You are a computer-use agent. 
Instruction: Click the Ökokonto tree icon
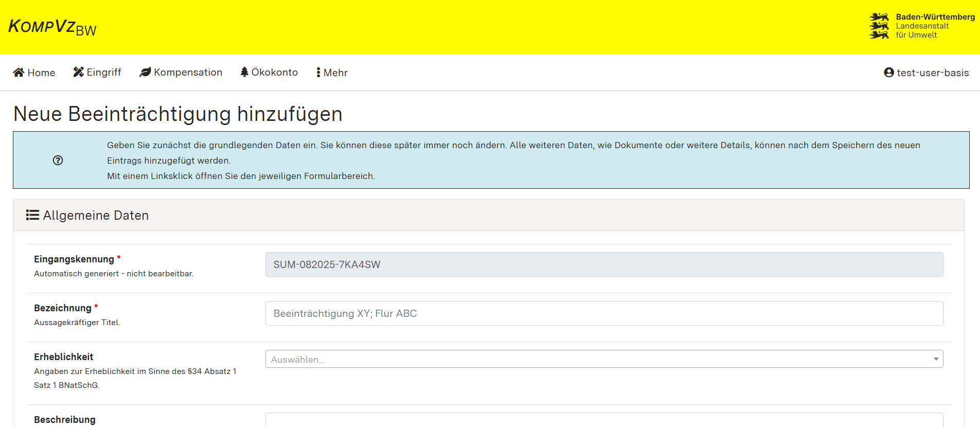click(x=244, y=72)
